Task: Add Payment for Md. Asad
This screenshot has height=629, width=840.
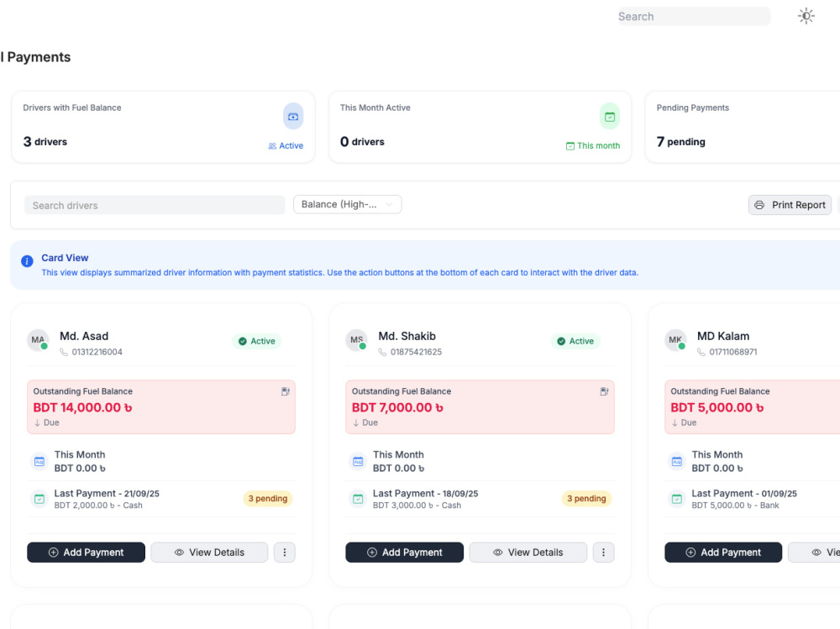Action: [x=86, y=553]
